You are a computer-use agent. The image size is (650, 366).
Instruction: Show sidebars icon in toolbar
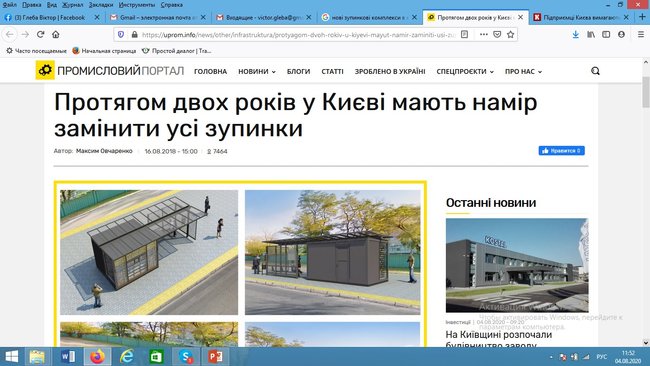[606, 34]
